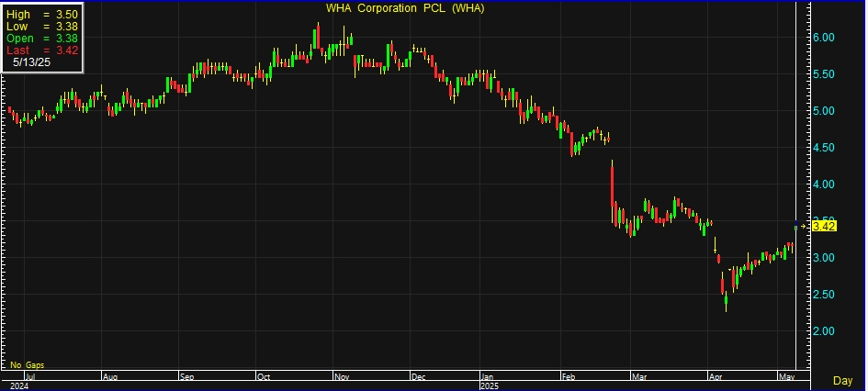Click the Aug label on the time axis
The image size is (868, 391).
[x=110, y=377]
